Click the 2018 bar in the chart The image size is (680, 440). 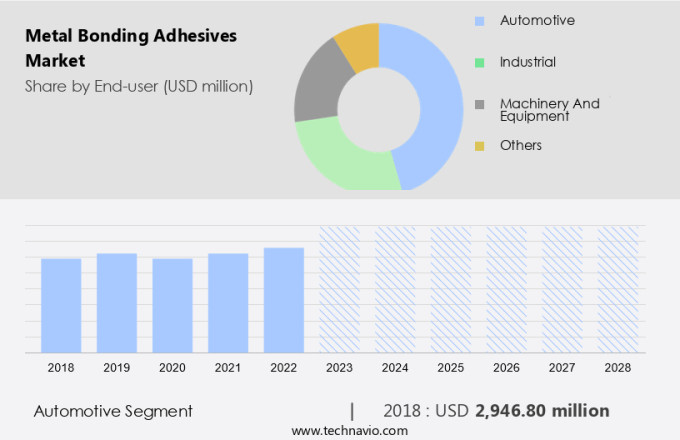61,305
